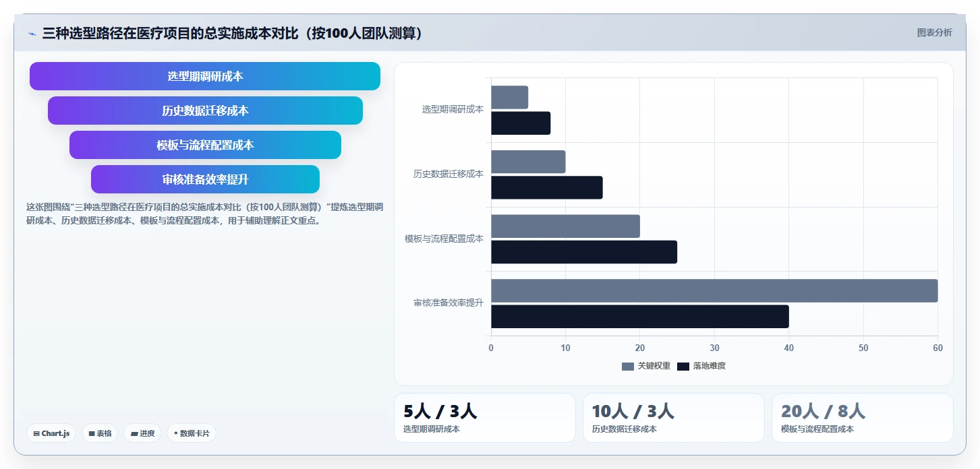Select the 模板与流程配置成本 funnel stage
Image resolution: width=980 pixels, height=469 pixels.
pyautogui.click(x=205, y=145)
